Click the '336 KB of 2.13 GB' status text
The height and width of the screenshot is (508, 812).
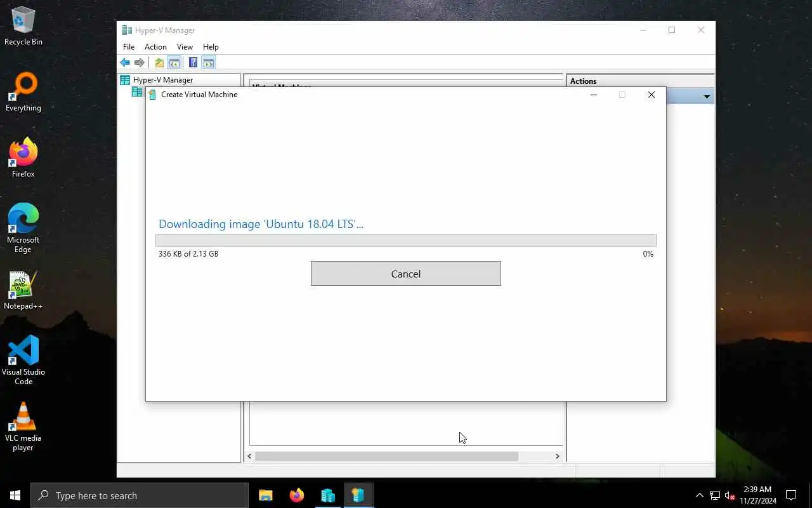point(188,253)
